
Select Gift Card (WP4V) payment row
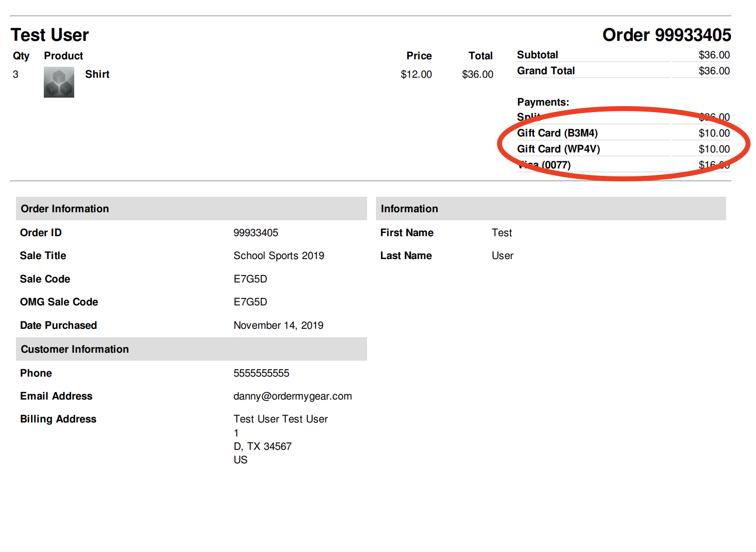(x=624, y=149)
